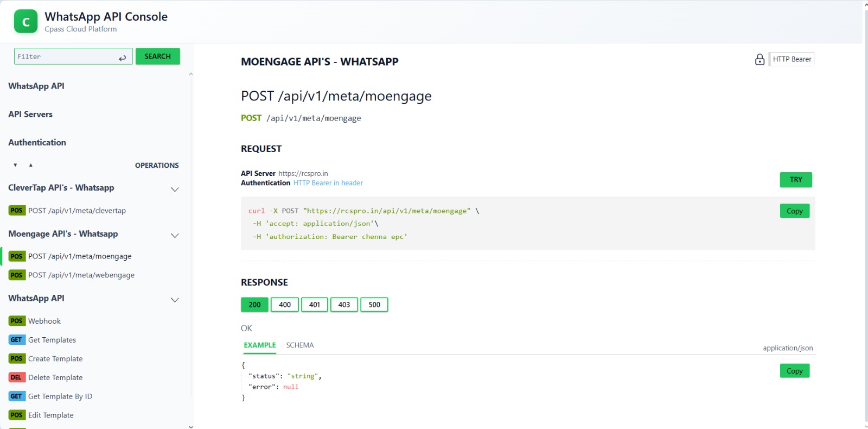Collapse the Moengage API's - Whatsapp section chevron
Screen dimensions: 868x429
tap(175, 236)
